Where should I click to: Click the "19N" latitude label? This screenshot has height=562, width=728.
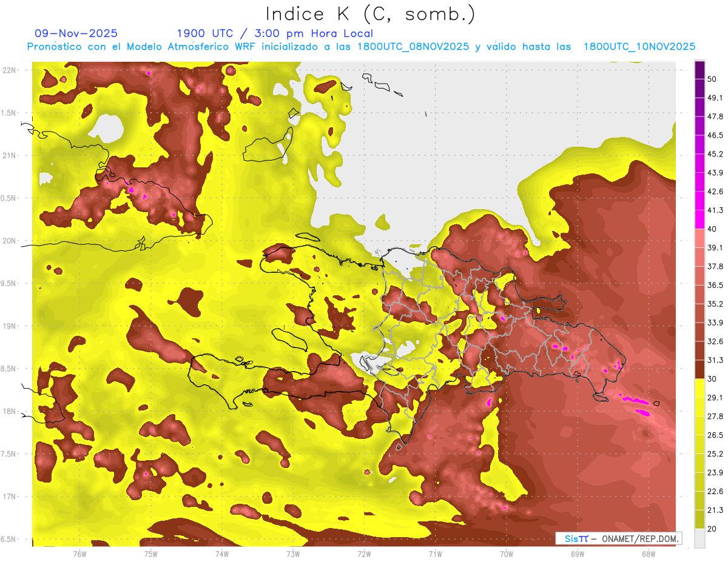(10, 326)
